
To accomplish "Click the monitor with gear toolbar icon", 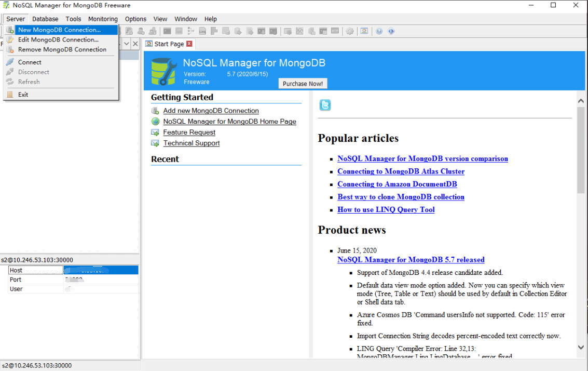I will (288, 31).
